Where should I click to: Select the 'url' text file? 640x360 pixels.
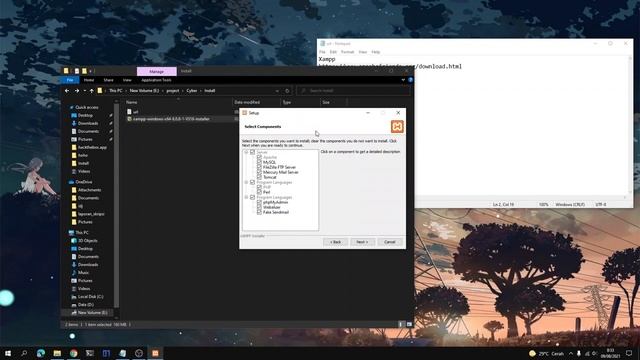[x=136, y=111]
